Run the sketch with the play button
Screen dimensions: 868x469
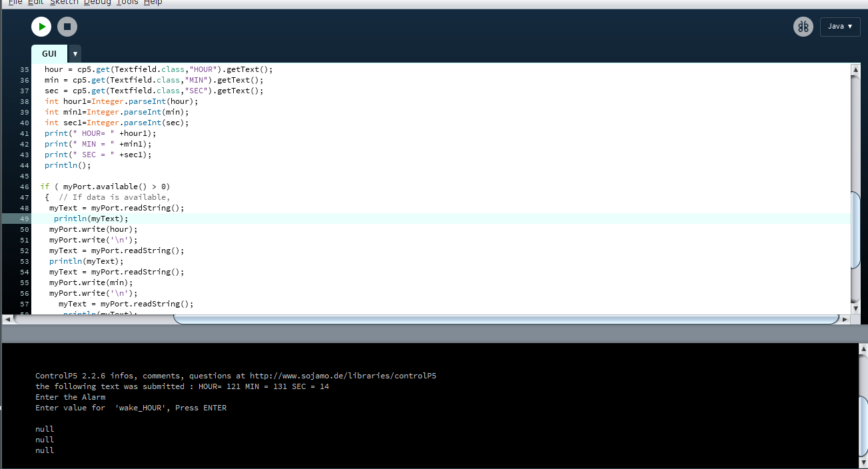pos(41,27)
